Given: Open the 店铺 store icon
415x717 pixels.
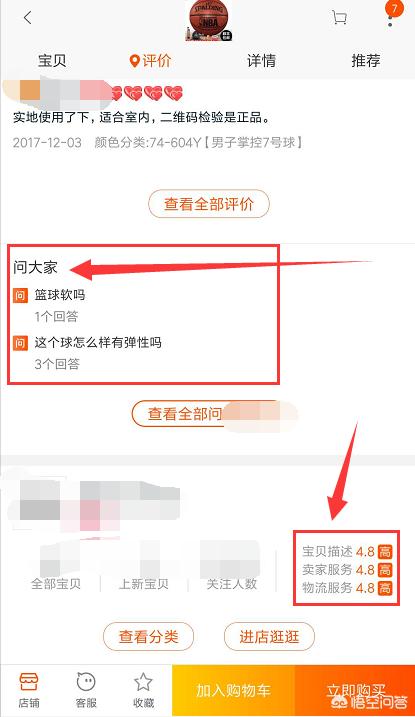Looking at the screenshot, I should 29,690.
